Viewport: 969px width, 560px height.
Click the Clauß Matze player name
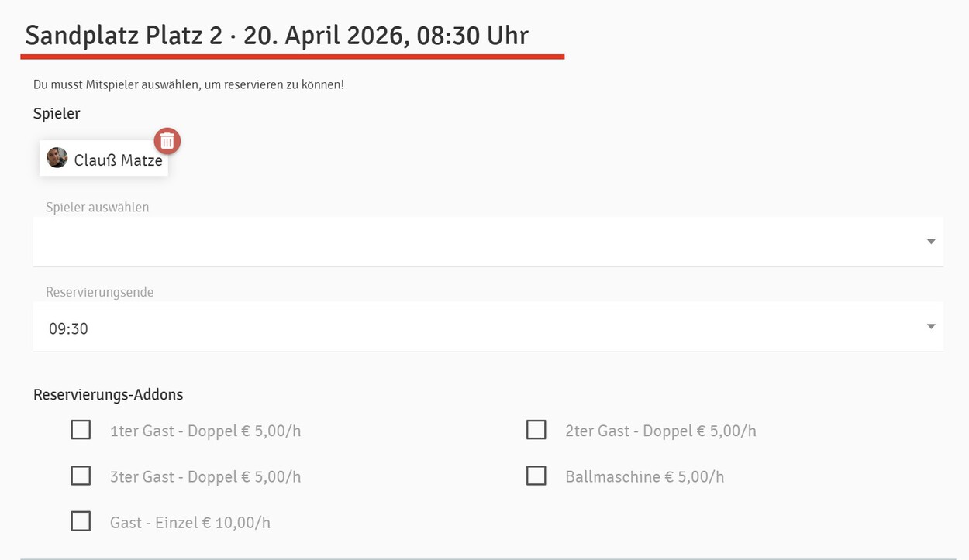(118, 160)
